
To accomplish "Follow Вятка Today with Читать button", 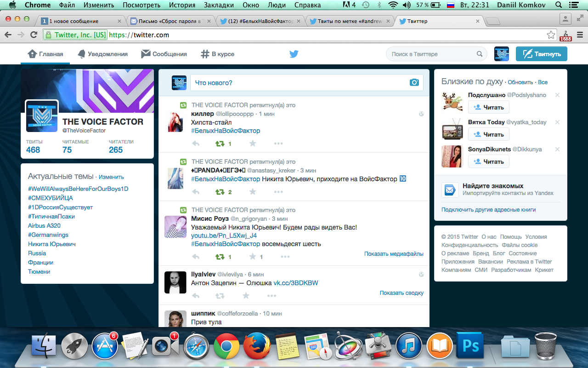I will tap(489, 134).
